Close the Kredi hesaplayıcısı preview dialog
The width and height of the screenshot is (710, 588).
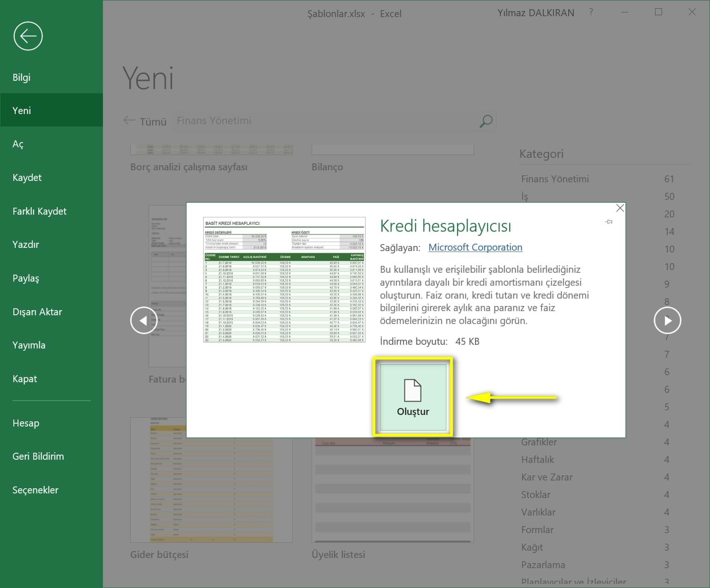pyautogui.click(x=620, y=208)
